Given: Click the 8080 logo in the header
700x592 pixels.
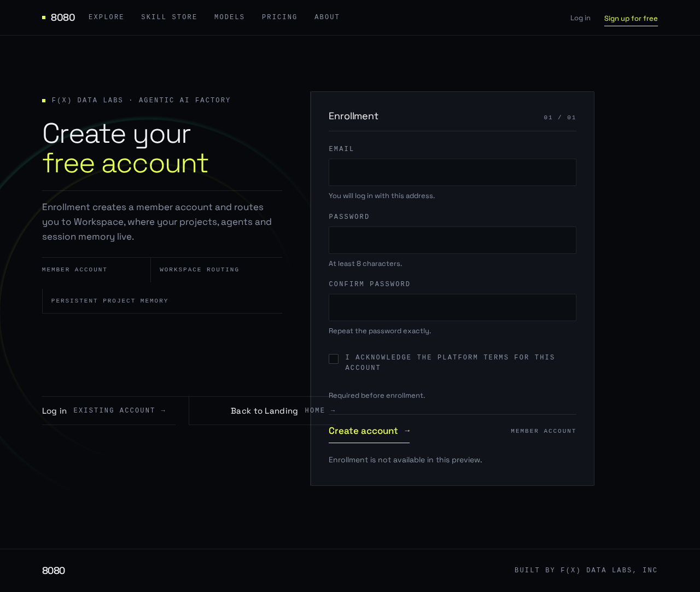Looking at the screenshot, I should coord(59,18).
